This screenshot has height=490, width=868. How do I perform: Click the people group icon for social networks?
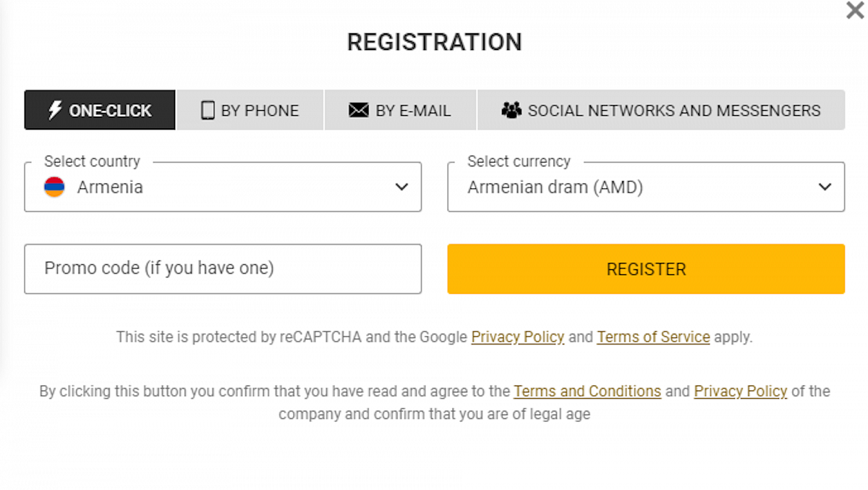pos(511,110)
